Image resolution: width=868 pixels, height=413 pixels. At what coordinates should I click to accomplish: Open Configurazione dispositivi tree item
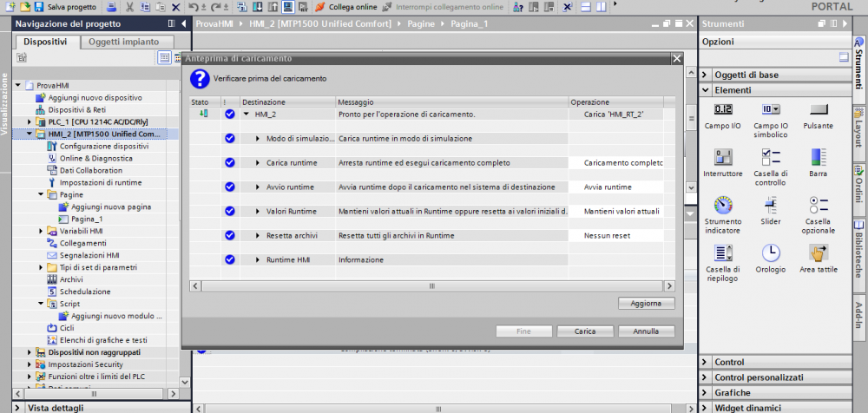coord(104,146)
